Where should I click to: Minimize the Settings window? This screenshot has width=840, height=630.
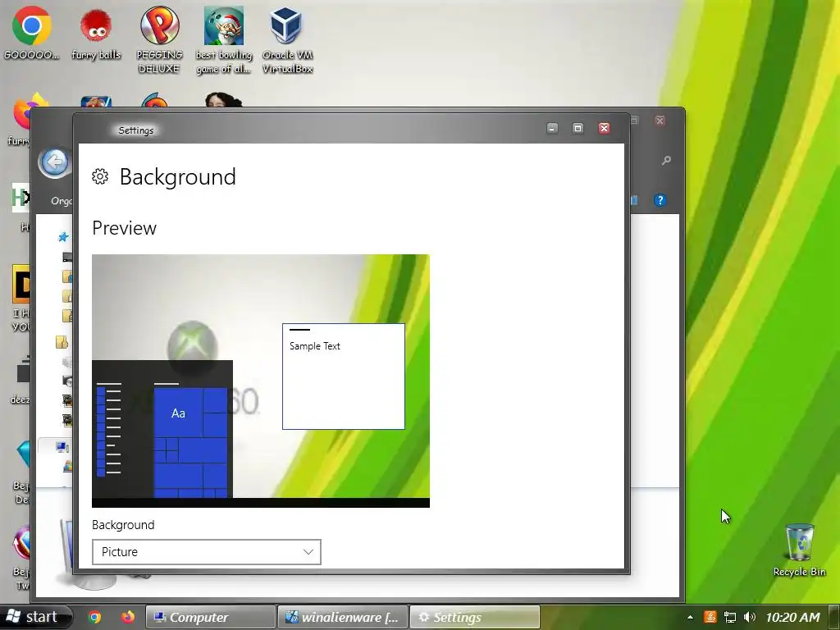[x=552, y=128]
